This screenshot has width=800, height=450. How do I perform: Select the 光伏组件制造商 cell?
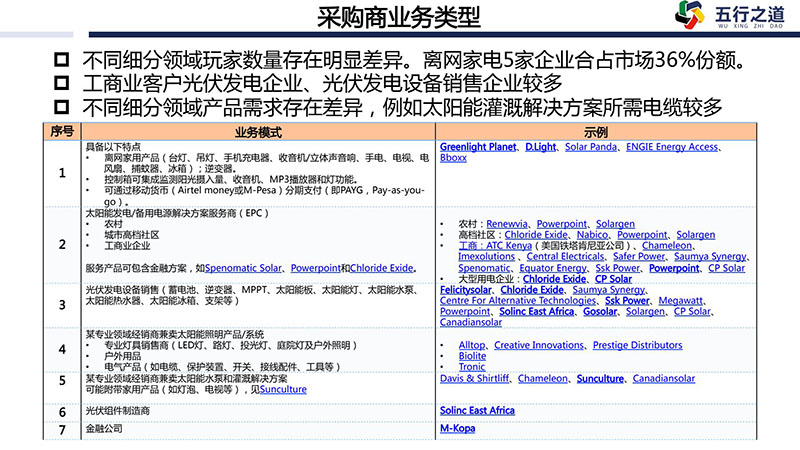coord(258,411)
